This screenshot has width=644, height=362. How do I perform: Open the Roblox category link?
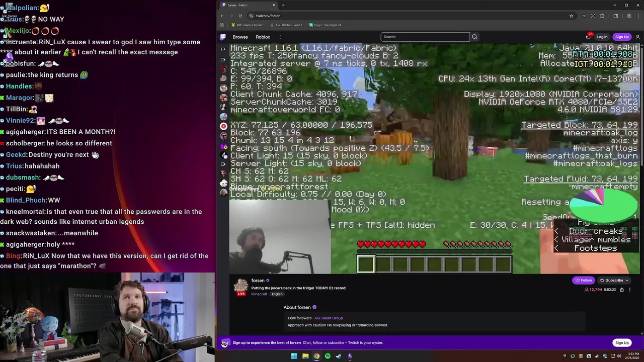click(x=263, y=37)
